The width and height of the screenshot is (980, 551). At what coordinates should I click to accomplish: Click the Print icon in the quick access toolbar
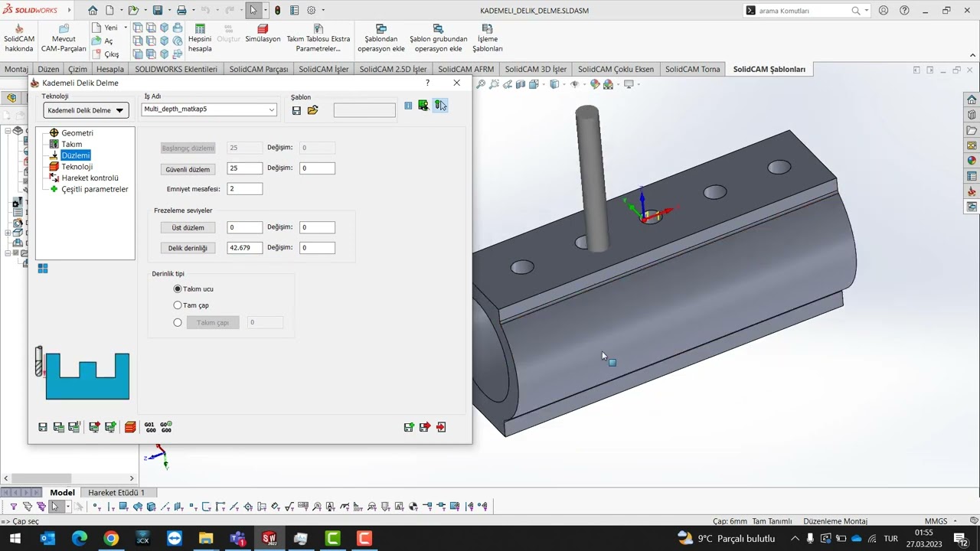pyautogui.click(x=181, y=11)
